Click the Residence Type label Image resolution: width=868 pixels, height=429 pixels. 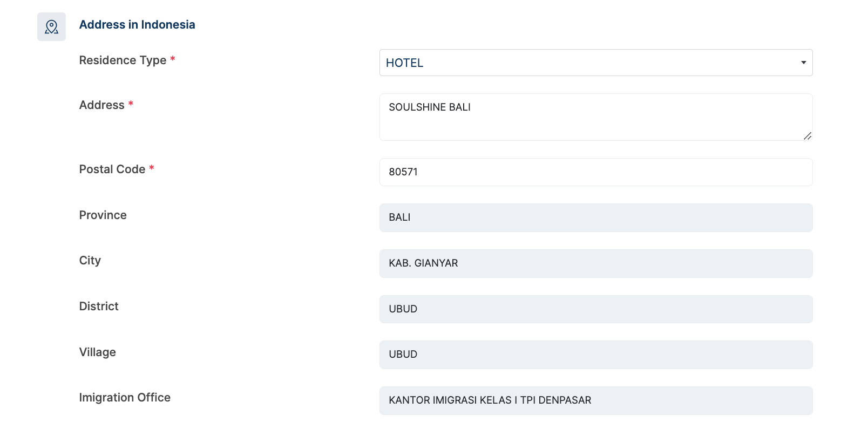pyautogui.click(x=123, y=60)
